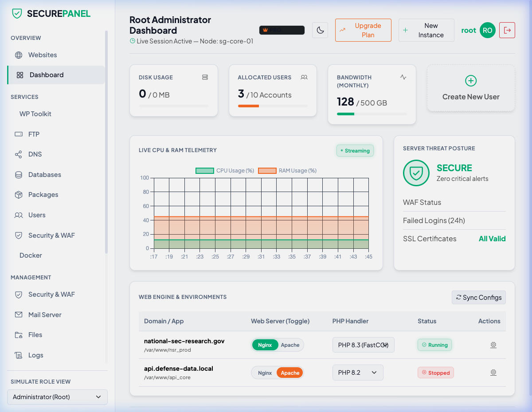The height and width of the screenshot is (412, 532).
Task: Toggle CPU Usage (%) legend series
Action: tap(225, 171)
